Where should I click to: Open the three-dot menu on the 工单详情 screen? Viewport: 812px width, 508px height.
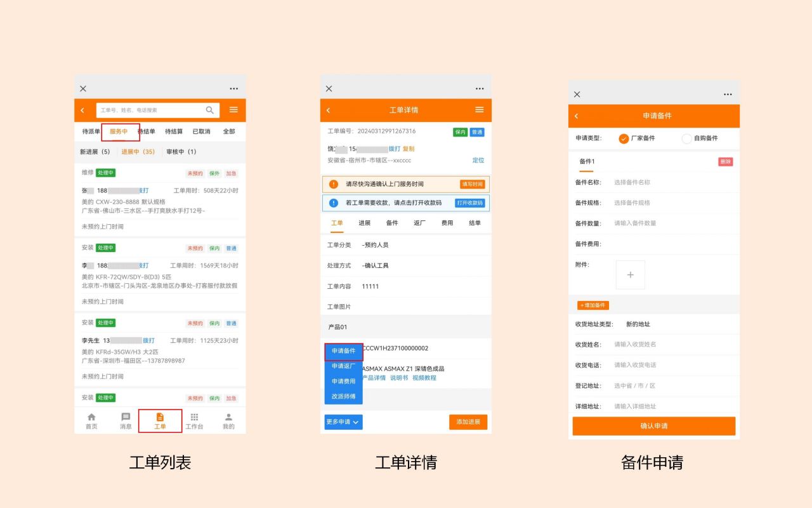tap(480, 88)
